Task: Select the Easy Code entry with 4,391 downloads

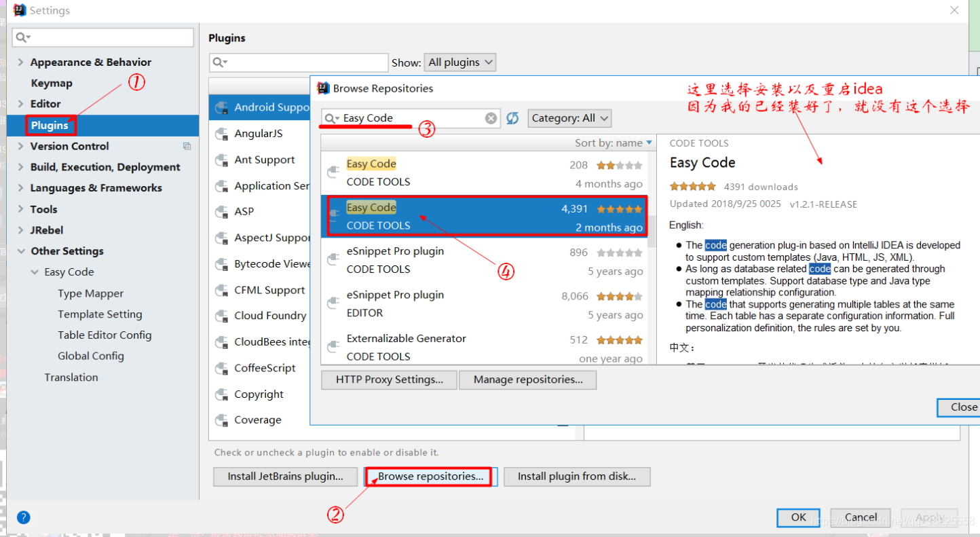Action: pos(475,216)
